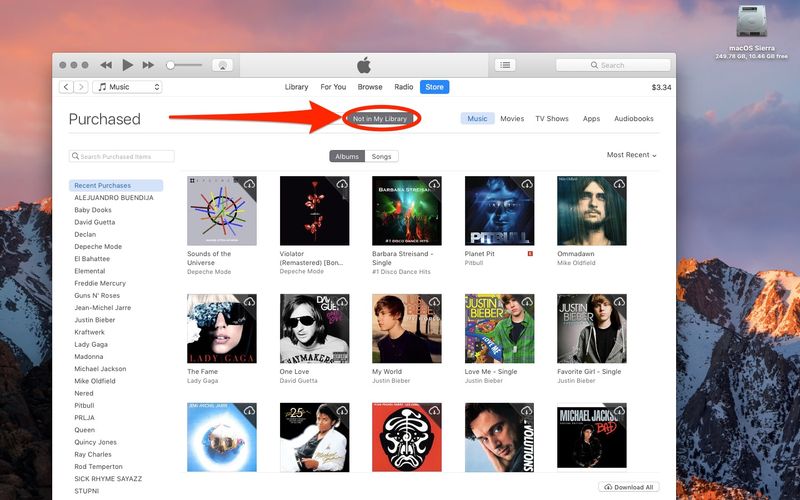Show purchased TV Shows
The width and height of the screenshot is (800, 500).
pos(552,118)
